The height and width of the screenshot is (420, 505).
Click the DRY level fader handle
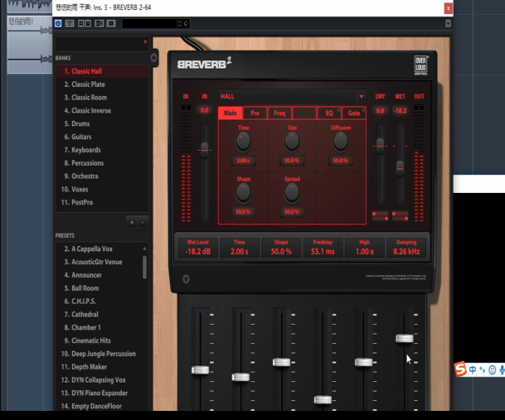[381, 146]
